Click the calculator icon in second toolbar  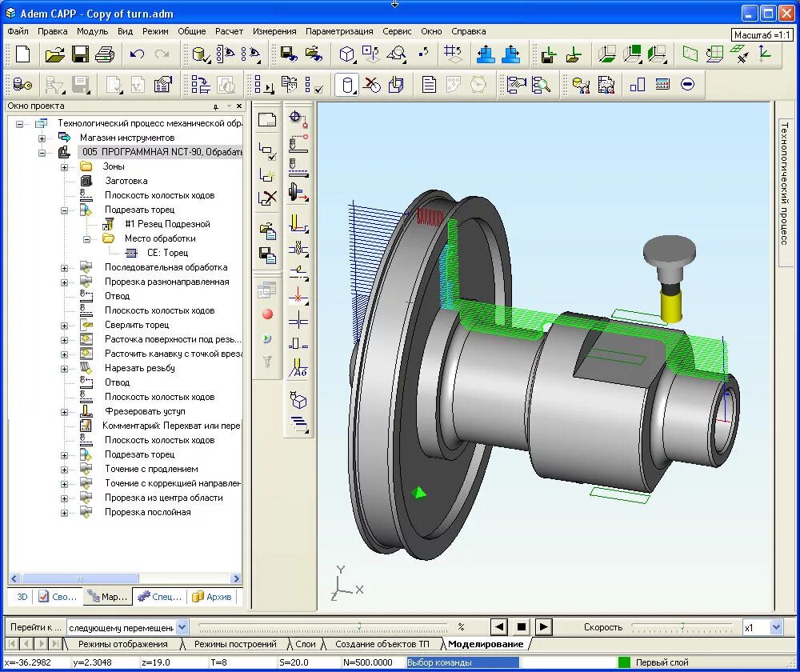click(662, 84)
